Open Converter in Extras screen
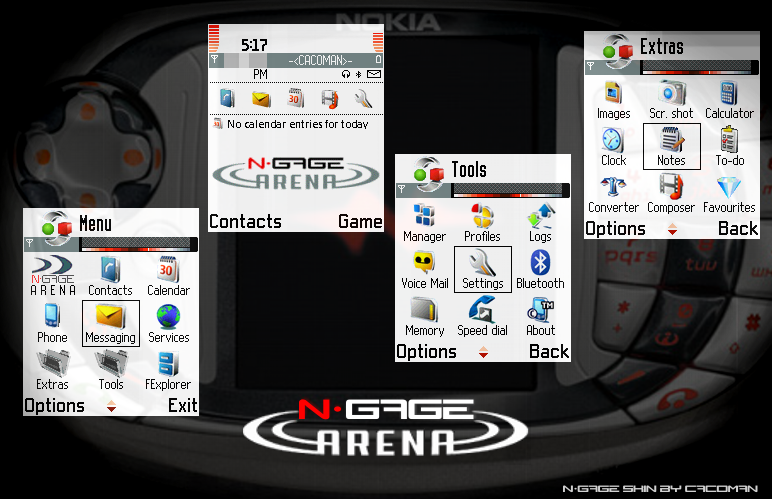This screenshot has height=499, width=772. [613, 194]
